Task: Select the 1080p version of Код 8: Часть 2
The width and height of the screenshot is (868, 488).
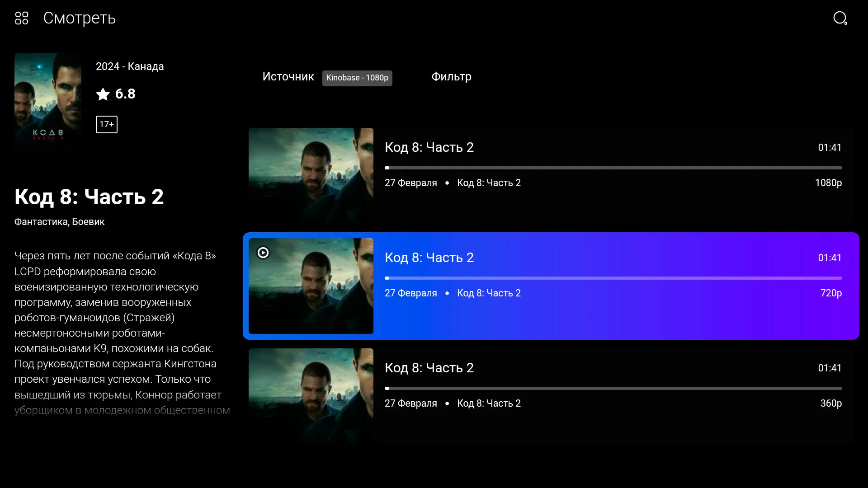Action: tap(551, 176)
